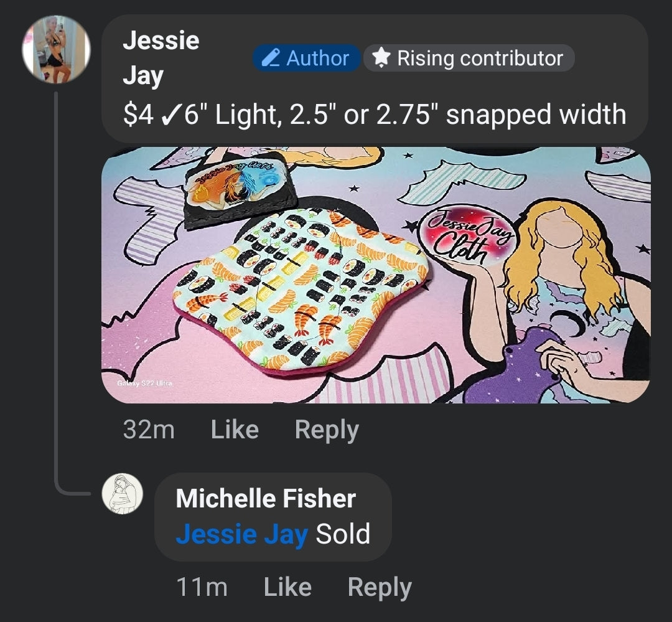The image size is (672, 622).
Task: Click the 32m comment timestamp
Action: point(149,430)
